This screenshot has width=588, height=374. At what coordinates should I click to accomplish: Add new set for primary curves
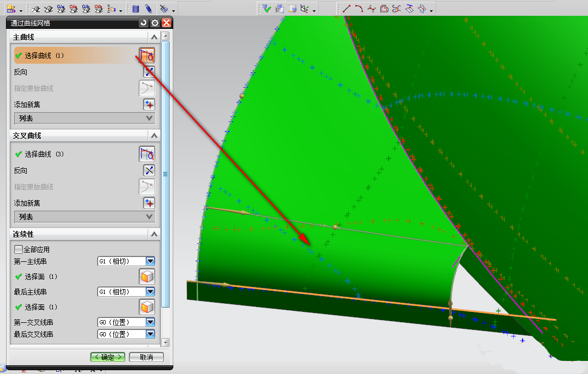click(x=149, y=105)
